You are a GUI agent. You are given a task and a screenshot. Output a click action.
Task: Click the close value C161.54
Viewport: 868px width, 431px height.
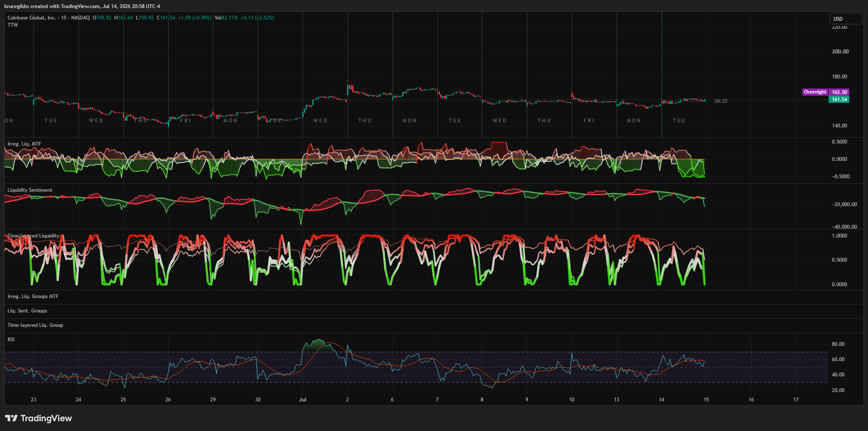tap(166, 18)
